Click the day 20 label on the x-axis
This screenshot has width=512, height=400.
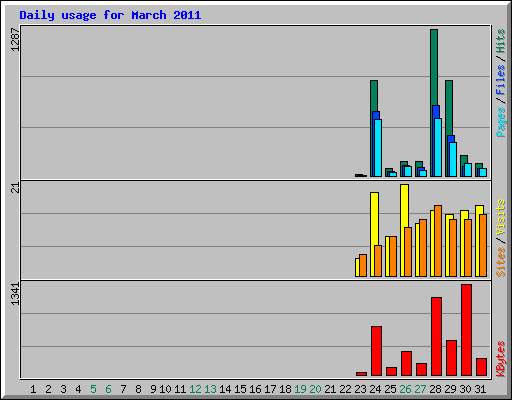(315, 389)
